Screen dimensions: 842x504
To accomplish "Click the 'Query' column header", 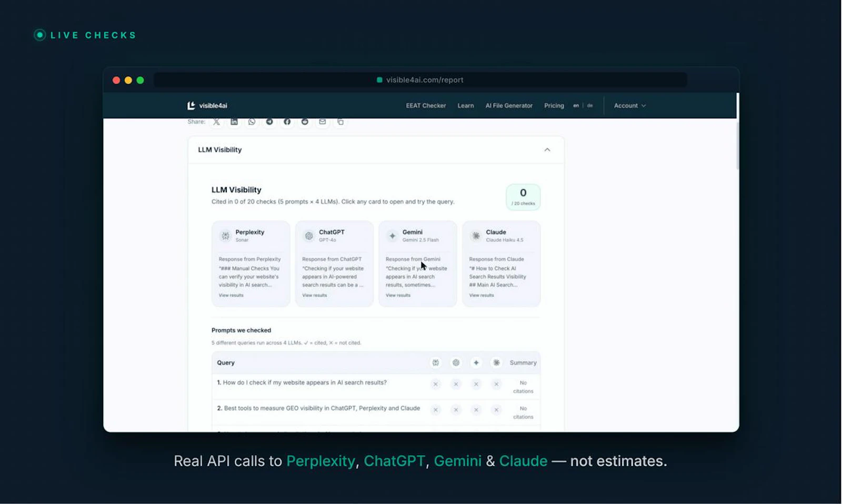I will tap(226, 362).
